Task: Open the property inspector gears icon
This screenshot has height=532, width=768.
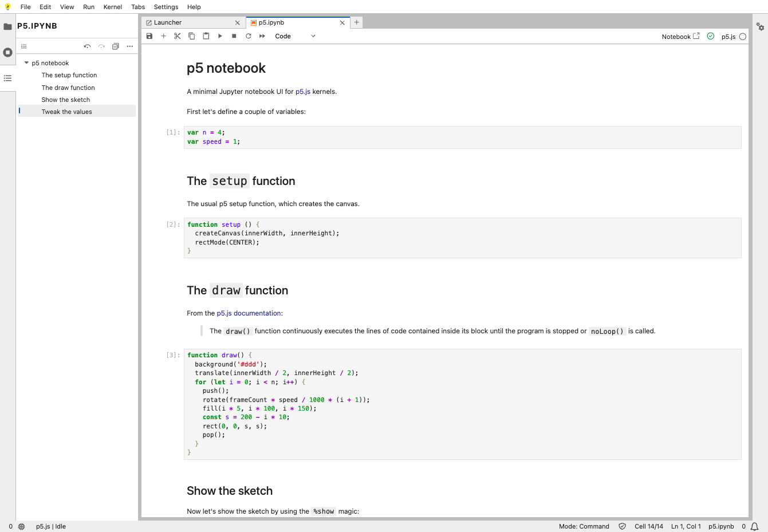Action: coord(760,26)
